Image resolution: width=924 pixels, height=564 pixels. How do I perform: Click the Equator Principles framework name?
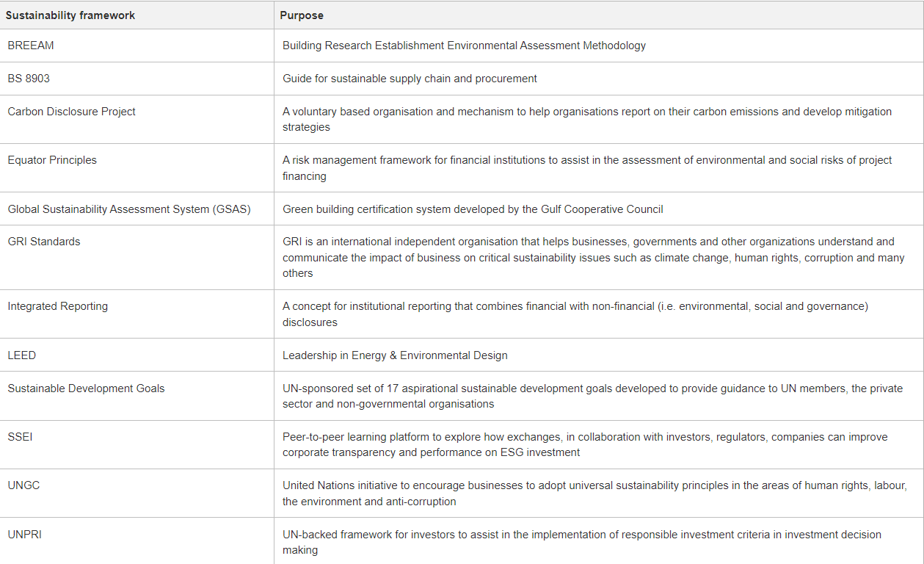[52, 160]
